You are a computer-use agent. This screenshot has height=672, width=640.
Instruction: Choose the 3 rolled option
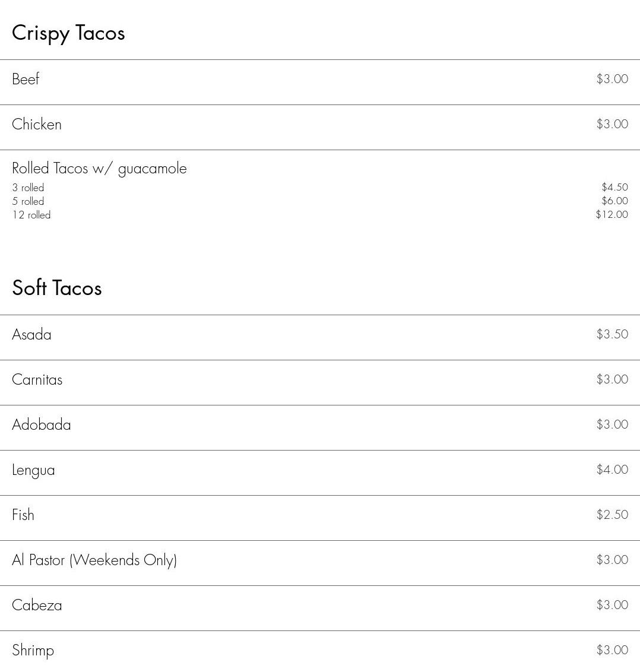[28, 188]
